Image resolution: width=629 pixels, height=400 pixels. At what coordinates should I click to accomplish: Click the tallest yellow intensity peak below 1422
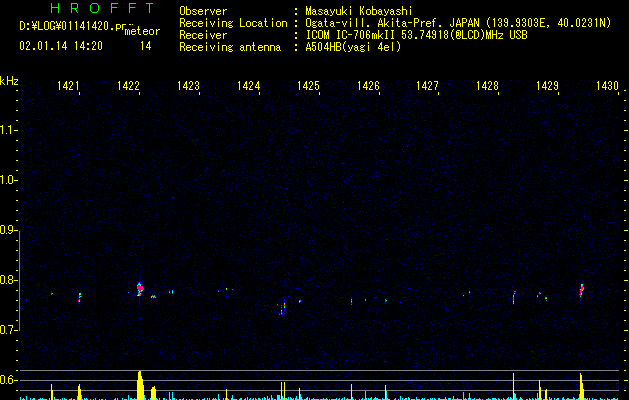pyautogui.click(x=140, y=385)
